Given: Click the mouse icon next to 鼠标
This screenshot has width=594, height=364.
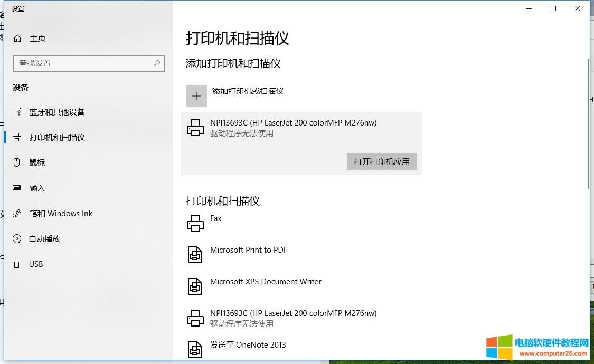Looking at the screenshot, I should (17, 162).
